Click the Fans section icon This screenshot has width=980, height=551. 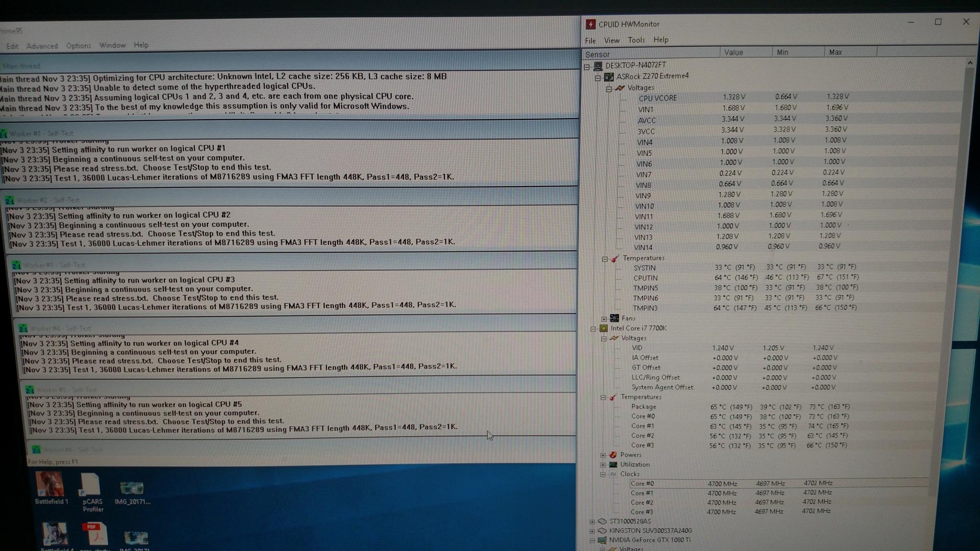614,318
